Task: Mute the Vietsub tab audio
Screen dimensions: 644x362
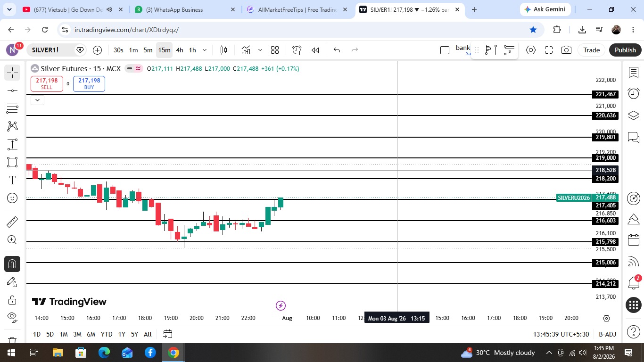Action: (109, 9)
